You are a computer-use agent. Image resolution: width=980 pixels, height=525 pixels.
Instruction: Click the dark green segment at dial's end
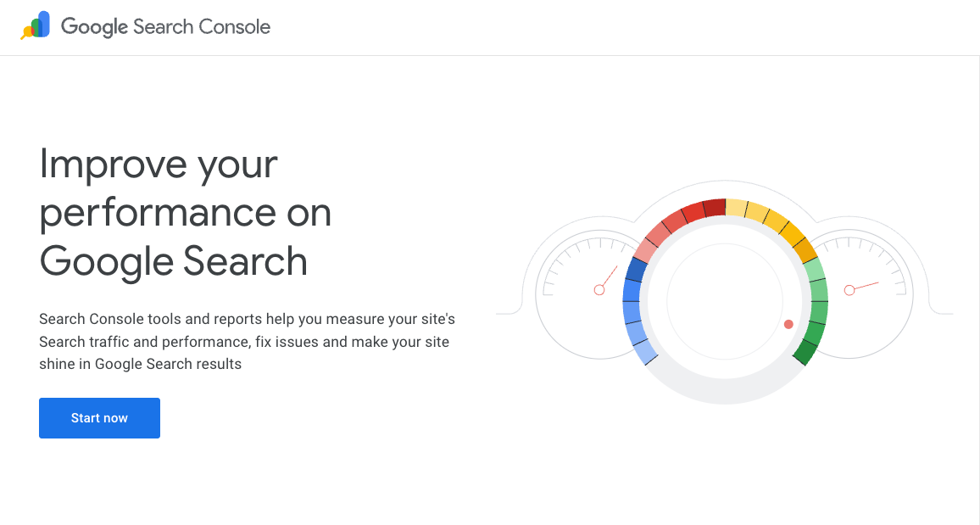click(x=805, y=352)
